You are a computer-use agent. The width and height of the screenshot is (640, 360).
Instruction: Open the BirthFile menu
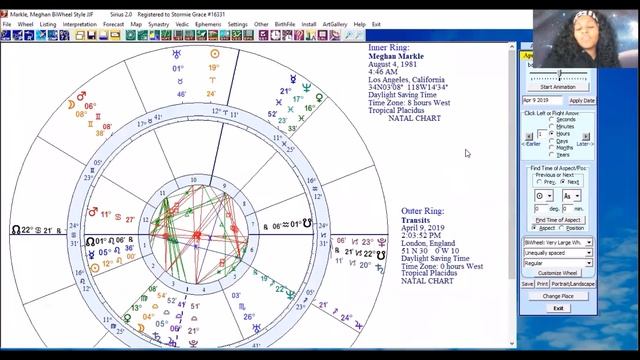click(x=285, y=24)
